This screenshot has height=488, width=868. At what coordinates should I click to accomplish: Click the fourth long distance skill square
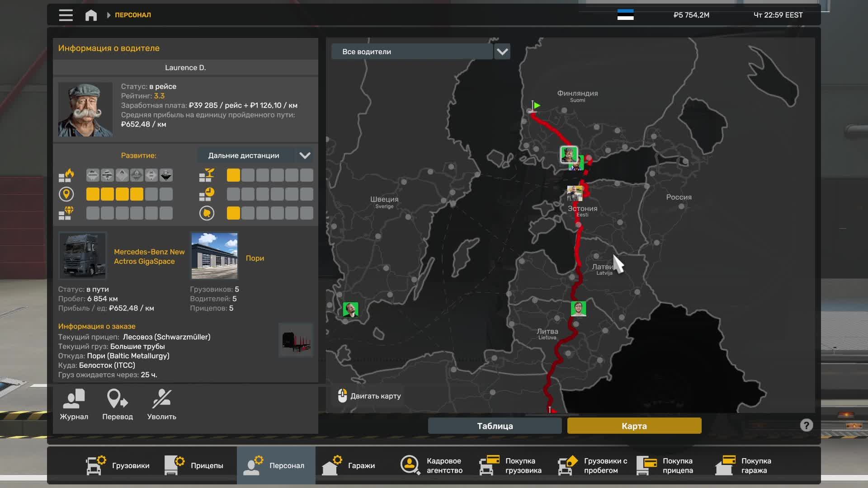(137, 194)
